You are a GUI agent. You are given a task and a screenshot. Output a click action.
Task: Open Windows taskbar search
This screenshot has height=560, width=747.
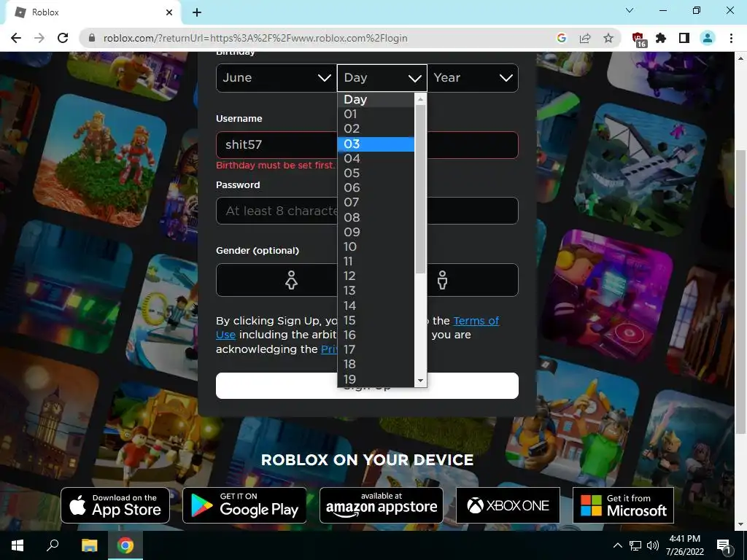click(53, 545)
